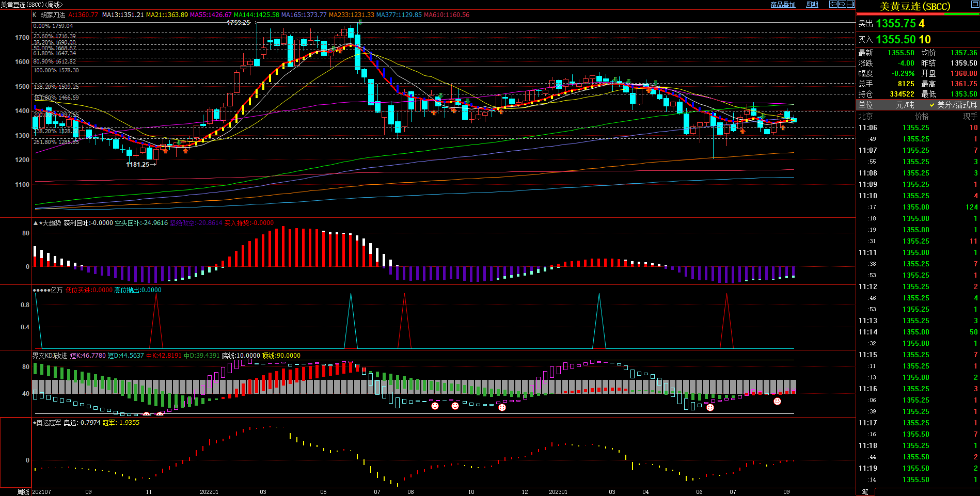980x496 pixels.
Task: Open the 周线 period selector at bottom left
Action: coord(23,492)
